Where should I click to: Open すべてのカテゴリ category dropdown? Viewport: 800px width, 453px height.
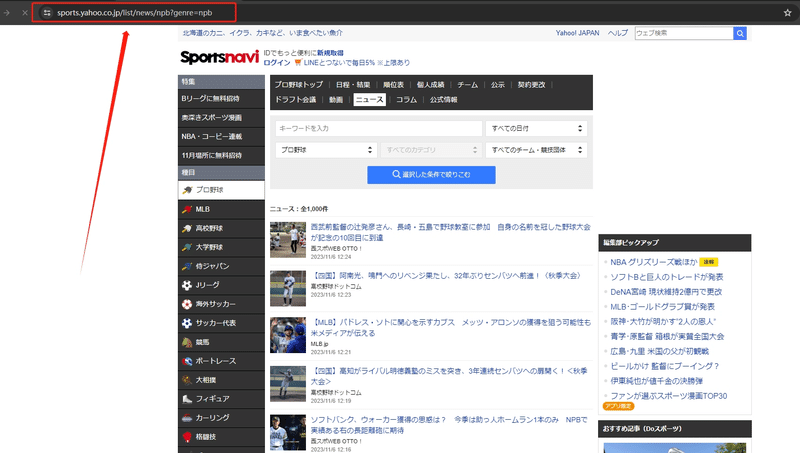coord(431,150)
